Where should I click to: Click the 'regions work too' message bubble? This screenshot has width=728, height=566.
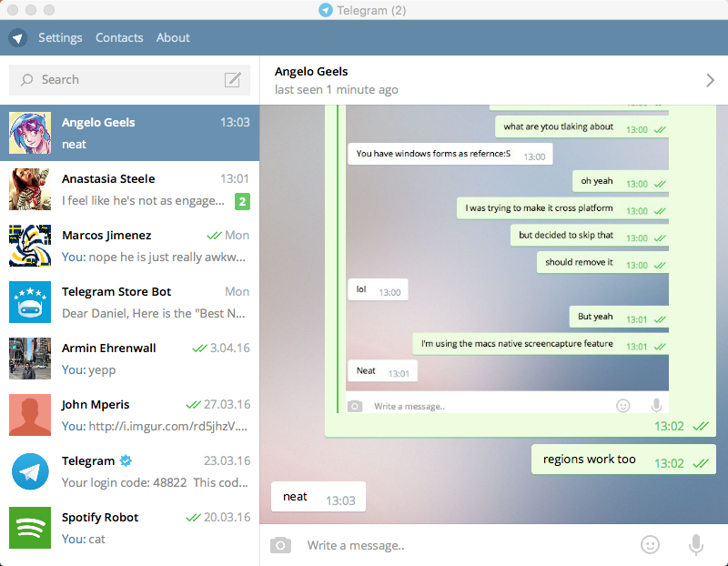click(623, 460)
